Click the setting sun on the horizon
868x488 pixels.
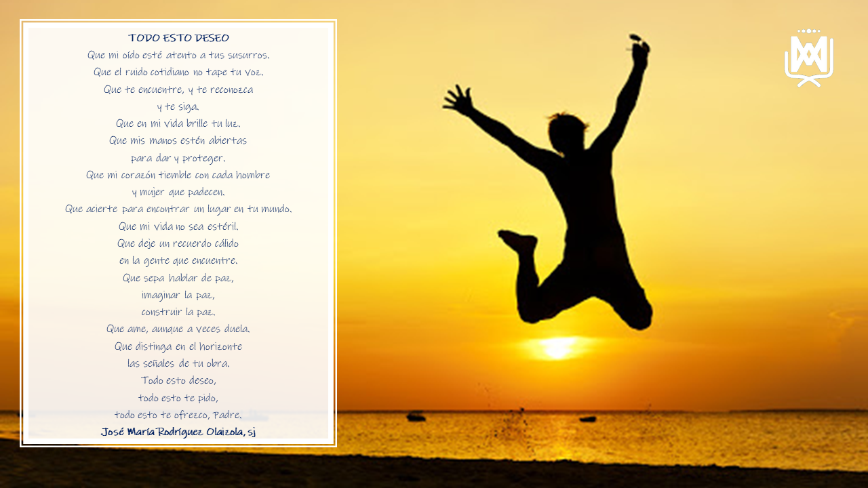(557, 348)
